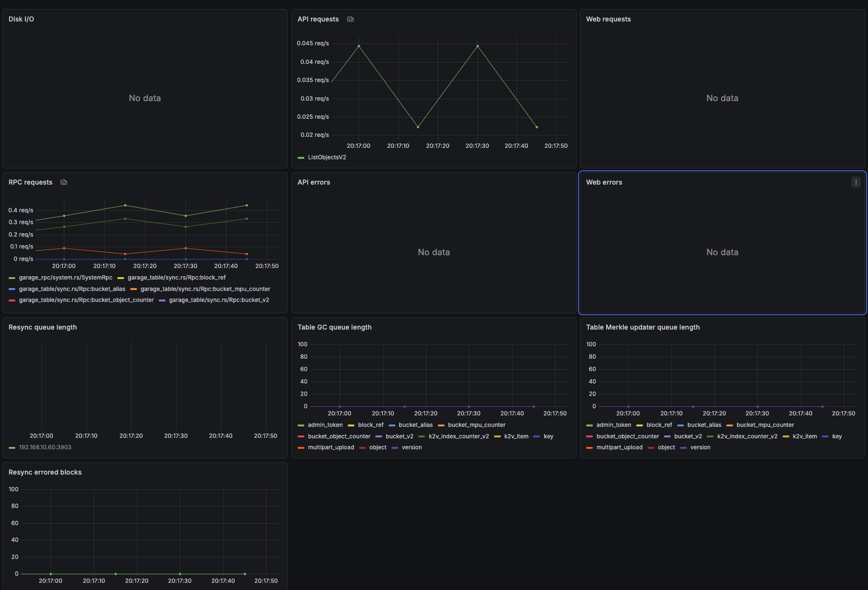The height and width of the screenshot is (590, 868).
Task: Hide the multipart_upload series in Merkle updater legend
Action: coord(620,447)
